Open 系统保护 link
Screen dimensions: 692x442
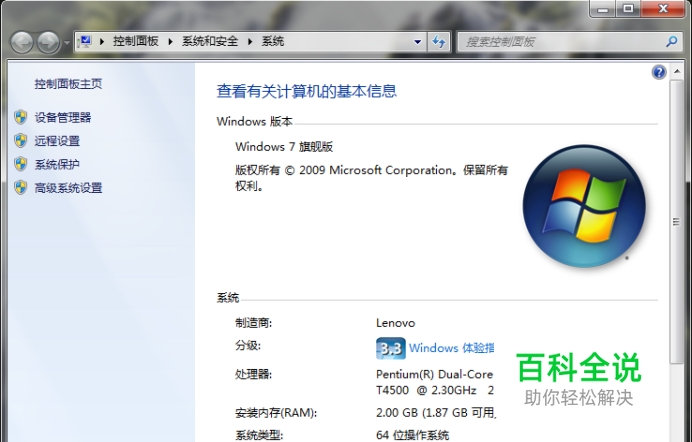pyautogui.click(x=57, y=164)
